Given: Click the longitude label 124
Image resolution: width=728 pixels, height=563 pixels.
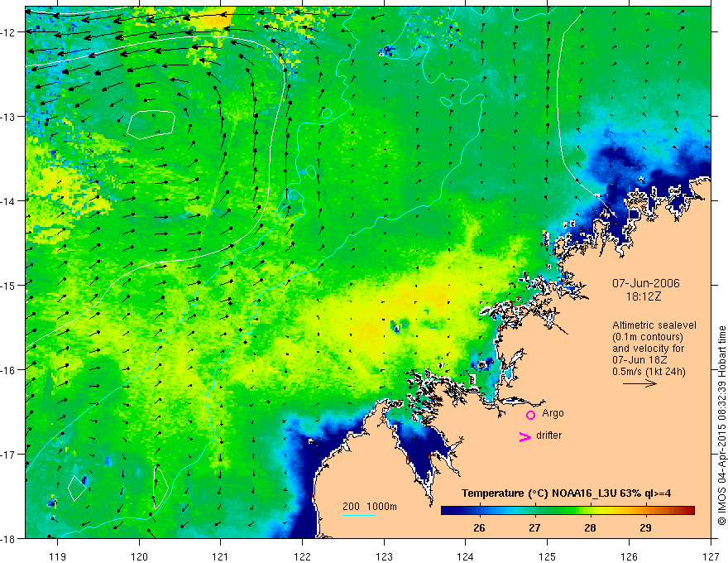Looking at the screenshot, I should 466,556.
